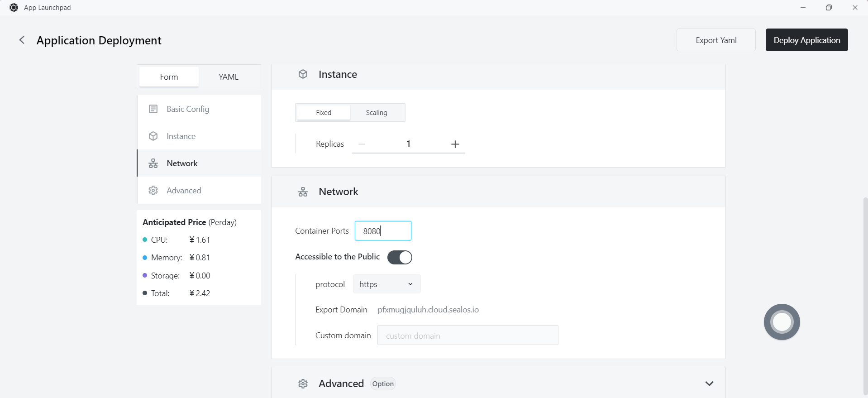868x398 pixels.
Task: Click the App Launchpad logo in title bar
Action: [14, 8]
